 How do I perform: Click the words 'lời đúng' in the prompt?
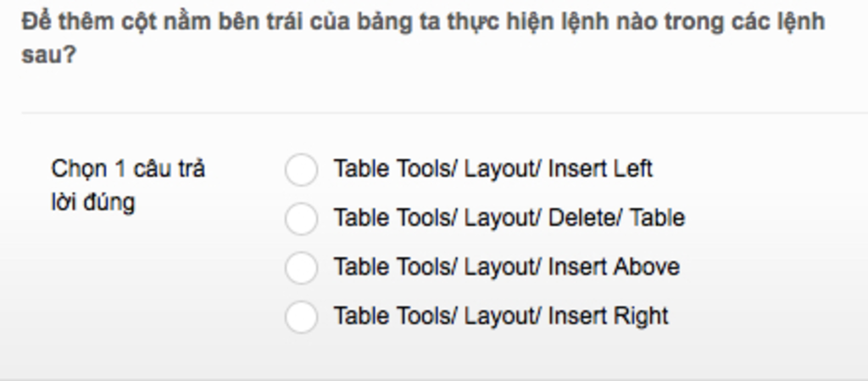[x=93, y=203]
